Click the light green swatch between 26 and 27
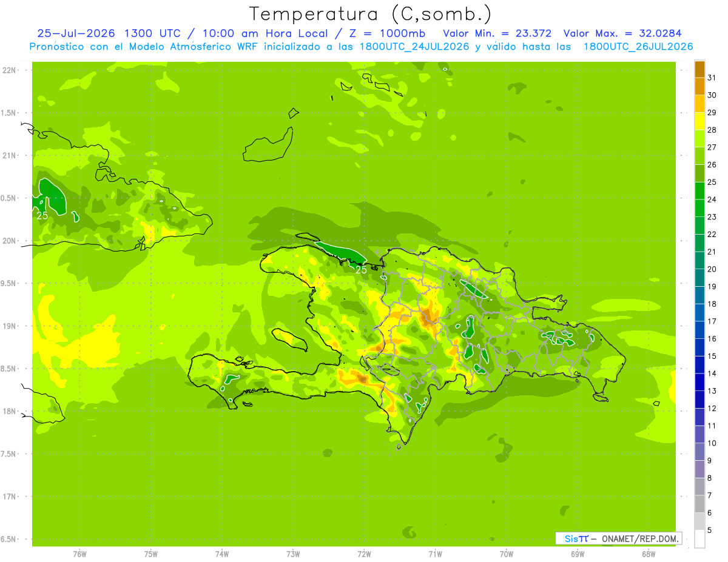This screenshot has height=562, width=728. (x=699, y=156)
